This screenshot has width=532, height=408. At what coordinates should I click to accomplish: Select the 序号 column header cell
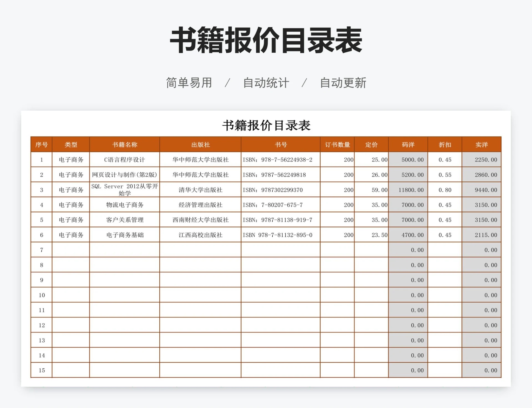tap(42, 145)
